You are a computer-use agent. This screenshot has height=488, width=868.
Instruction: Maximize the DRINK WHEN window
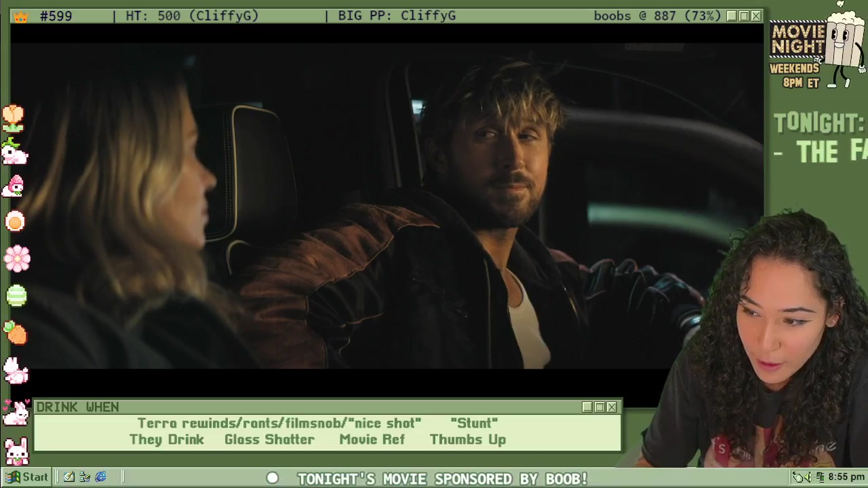point(599,407)
